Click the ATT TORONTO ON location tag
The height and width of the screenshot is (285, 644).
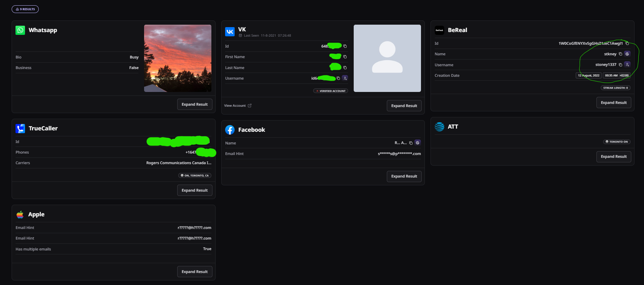coord(617,142)
